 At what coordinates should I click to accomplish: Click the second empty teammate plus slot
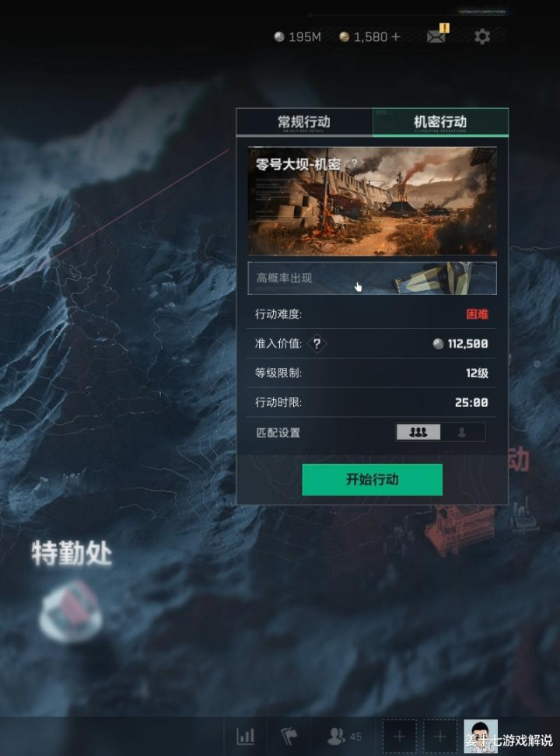coord(440,737)
